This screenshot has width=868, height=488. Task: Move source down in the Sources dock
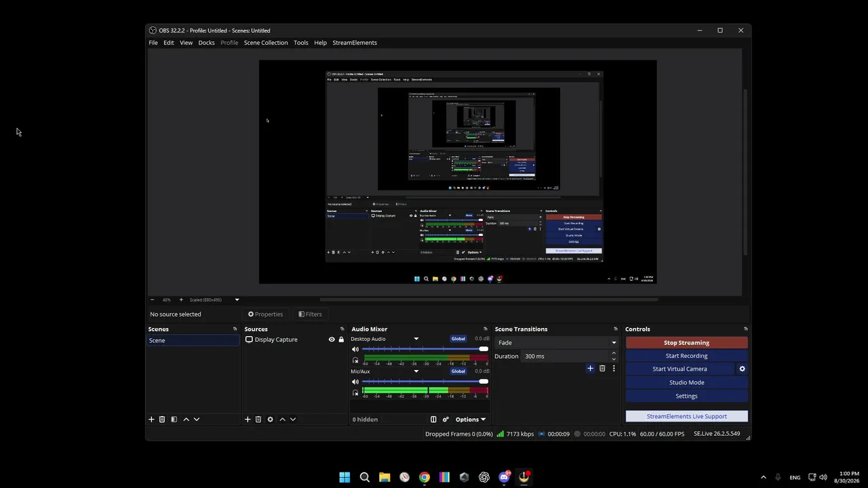pyautogui.click(x=293, y=420)
